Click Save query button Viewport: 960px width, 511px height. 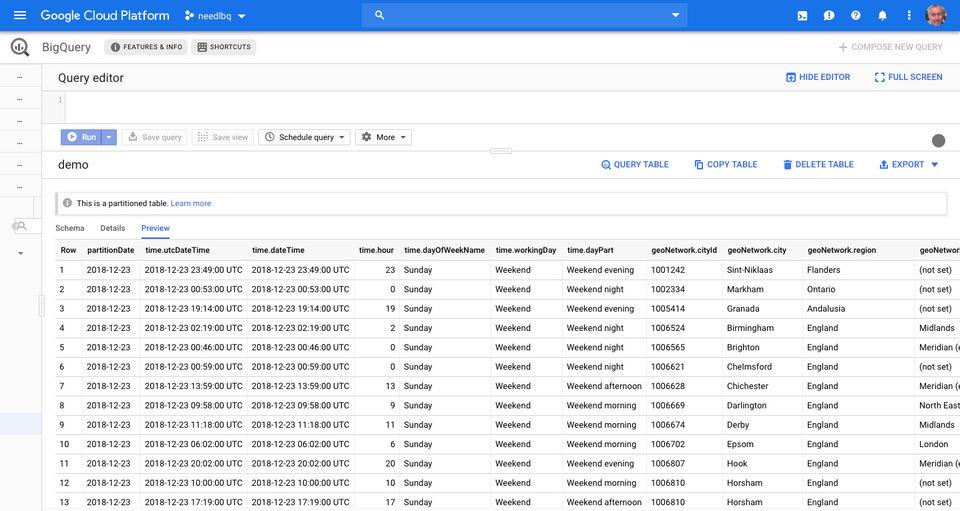tap(154, 137)
